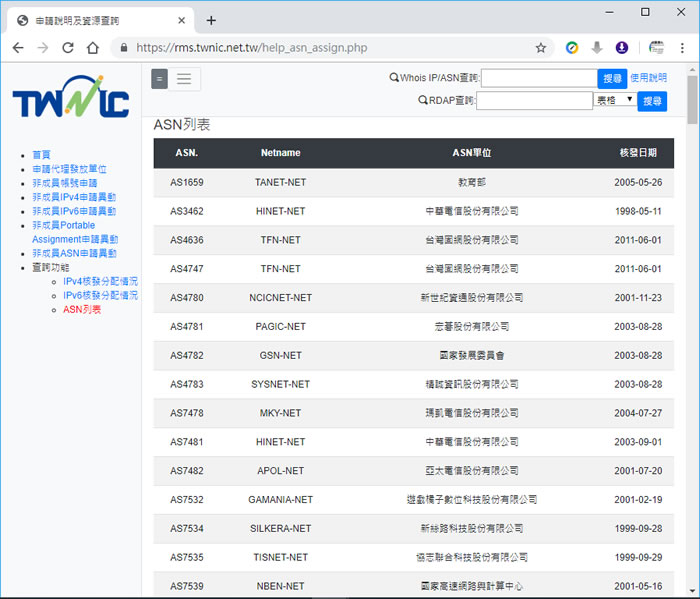This screenshot has width=700, height=599.
Task: Click the date 2001-11-23
Action: (x=638, y=298)
